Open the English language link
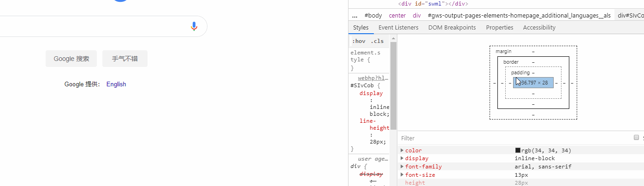Viewport: 644px width, 186px height. [116, 84]
